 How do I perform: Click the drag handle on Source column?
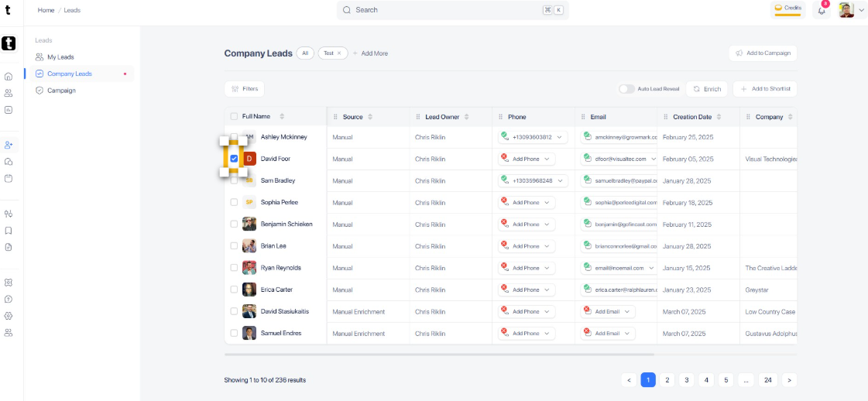click(x=335, y=117)
